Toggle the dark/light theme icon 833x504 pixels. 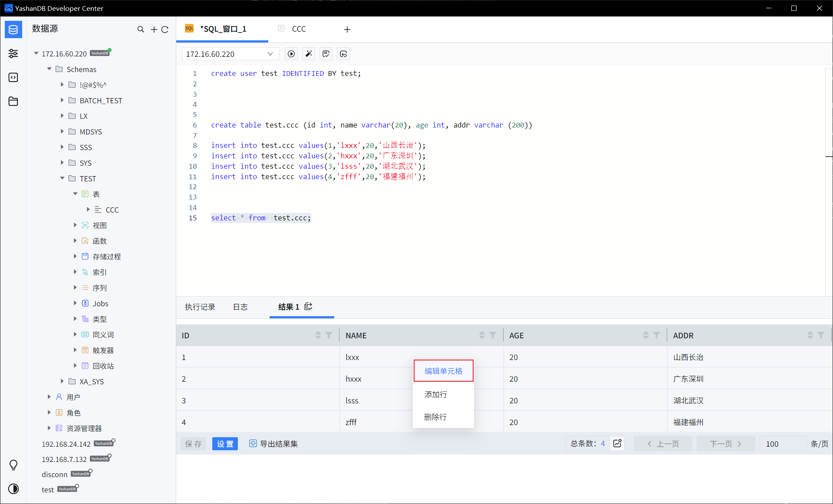(13, 489)
